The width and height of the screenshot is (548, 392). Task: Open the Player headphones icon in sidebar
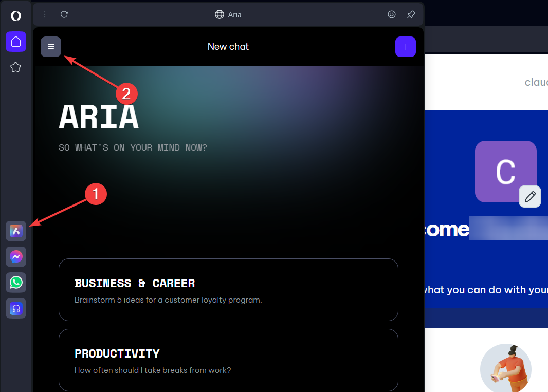(x=16, y=308)
